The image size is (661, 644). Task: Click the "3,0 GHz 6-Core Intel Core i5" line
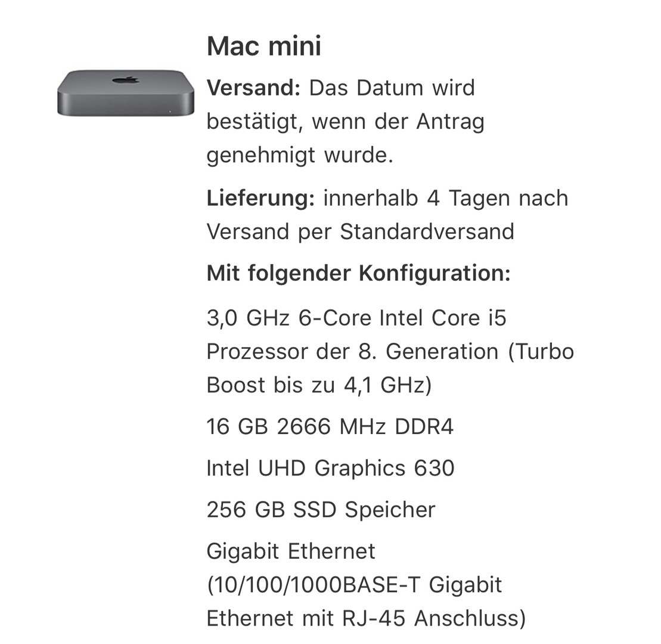point(356,318)
